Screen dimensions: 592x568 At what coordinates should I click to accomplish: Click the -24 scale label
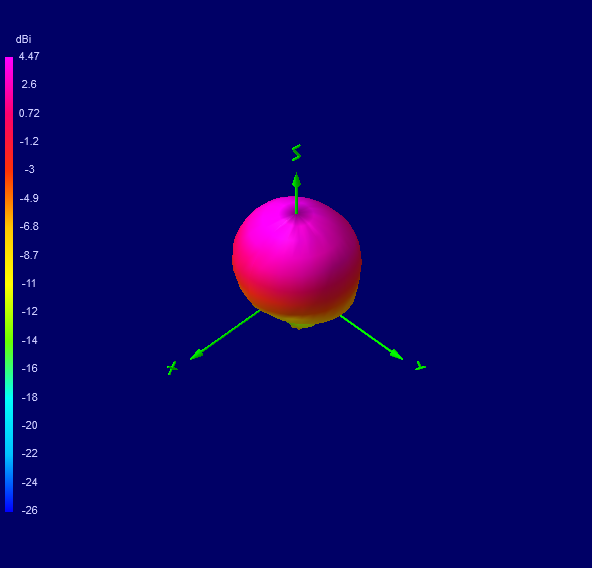(29, 482)
